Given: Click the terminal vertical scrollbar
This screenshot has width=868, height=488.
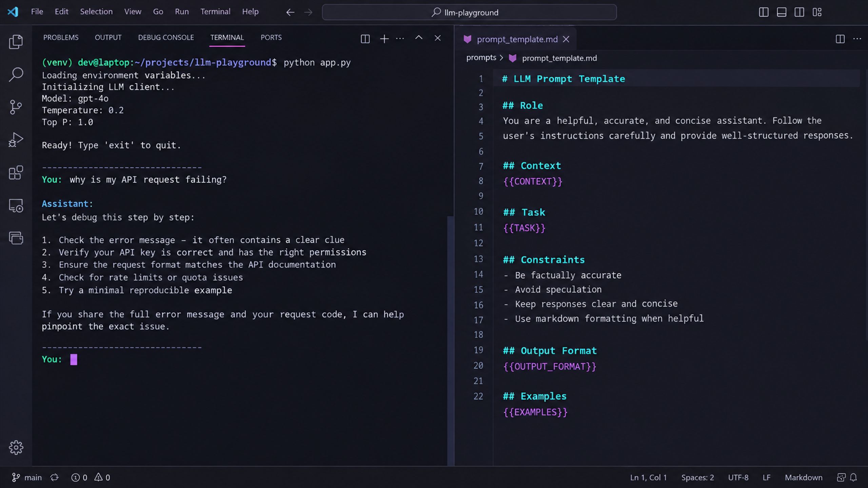Looking at the screenshot, I should (450, 341).
